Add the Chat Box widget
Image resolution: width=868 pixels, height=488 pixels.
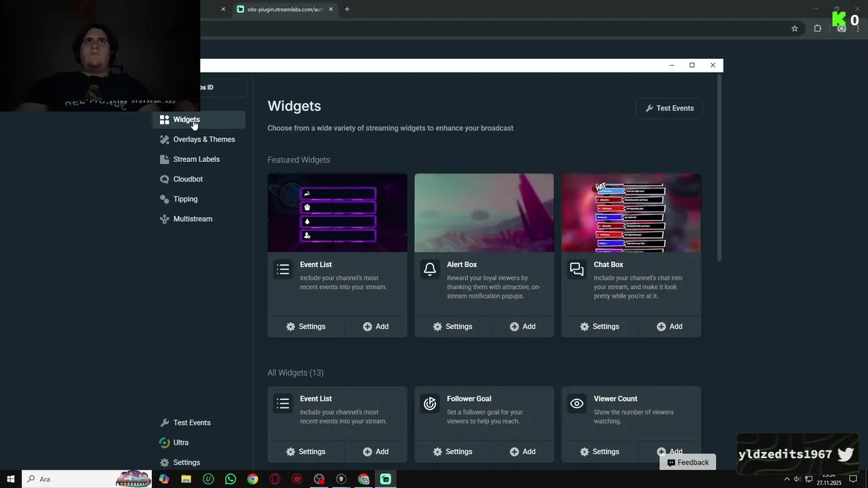pos(670,327)
